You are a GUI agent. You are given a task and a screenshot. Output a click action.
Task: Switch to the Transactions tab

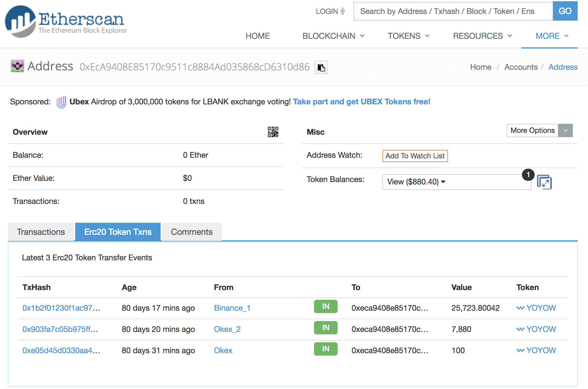(41, 232)
